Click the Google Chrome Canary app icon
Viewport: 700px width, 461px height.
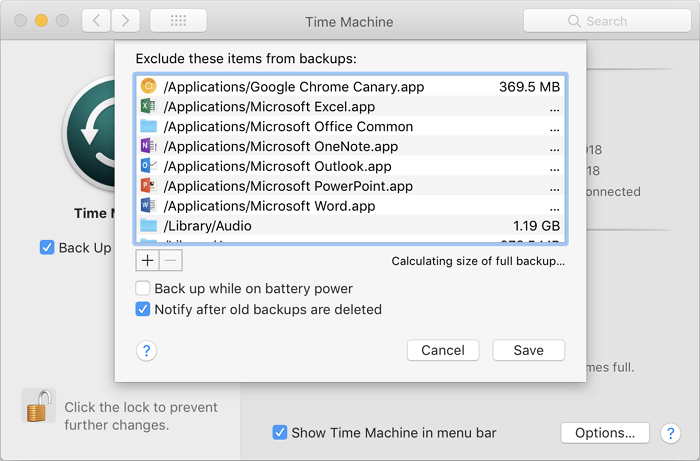pos(149,87)
